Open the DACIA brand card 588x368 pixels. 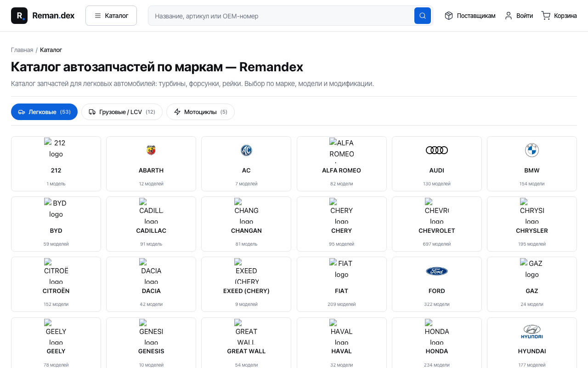click(151, 284)
